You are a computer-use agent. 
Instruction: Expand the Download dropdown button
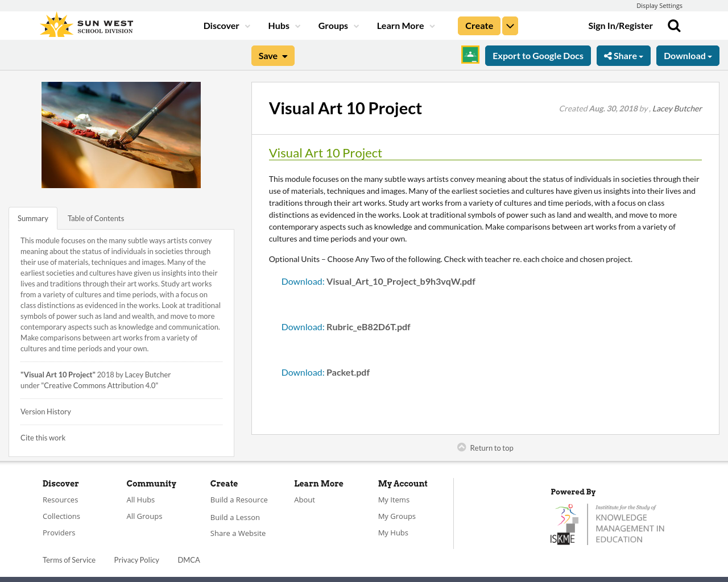(688, 56)
